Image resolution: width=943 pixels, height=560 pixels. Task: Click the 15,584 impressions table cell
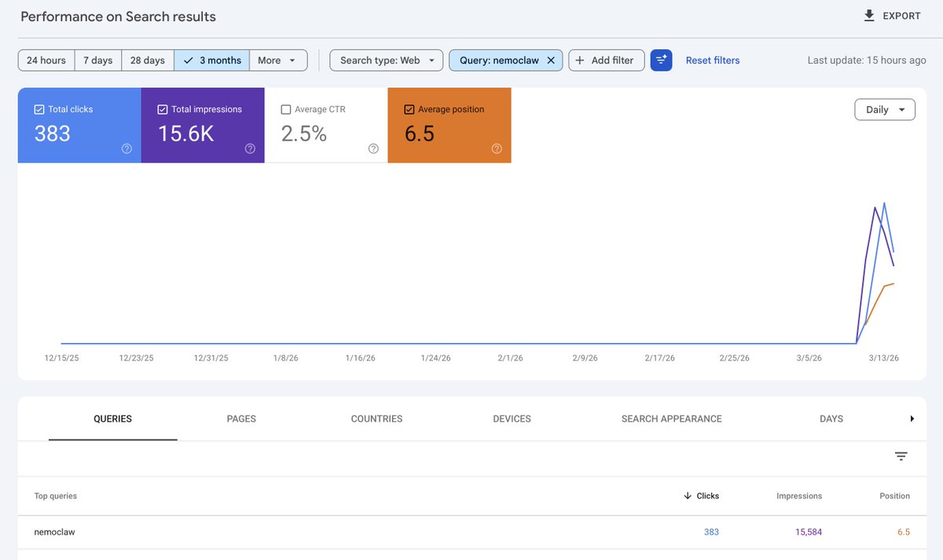809,532
